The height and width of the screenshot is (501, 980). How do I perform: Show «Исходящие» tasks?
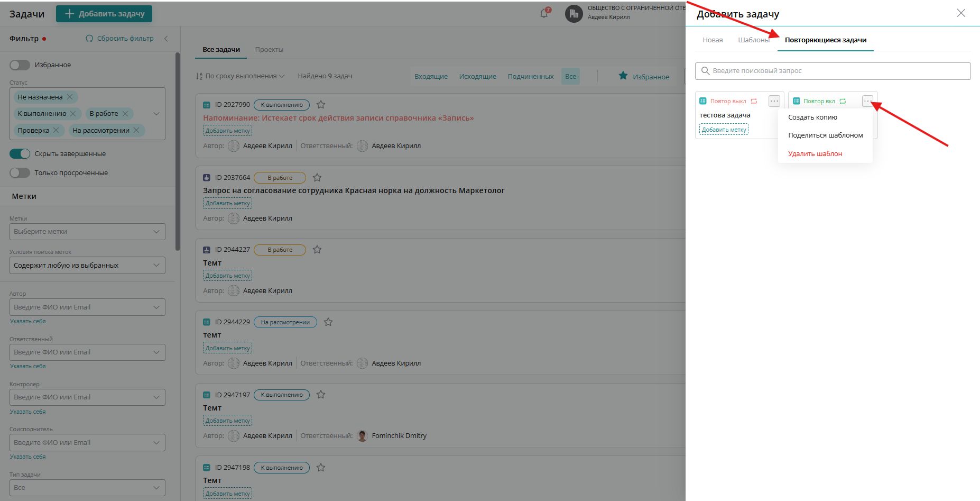[x=478, y=77]
